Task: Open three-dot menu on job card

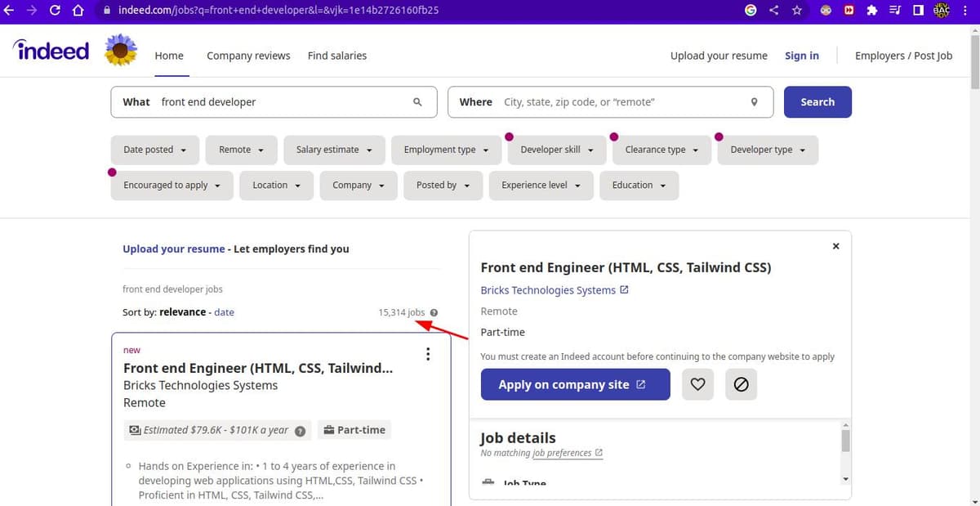Action: (x=427, y=354)
